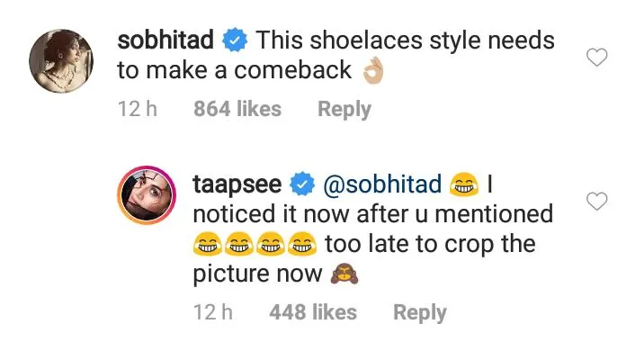
Task: Show who liked via 448 likes
Action: (x=313, y=312)
